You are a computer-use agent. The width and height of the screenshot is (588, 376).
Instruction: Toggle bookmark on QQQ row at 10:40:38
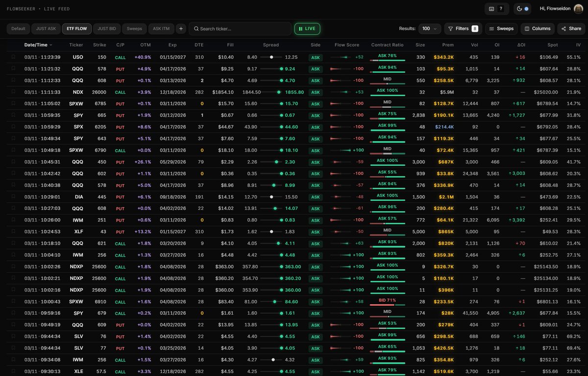coord(14,185)
